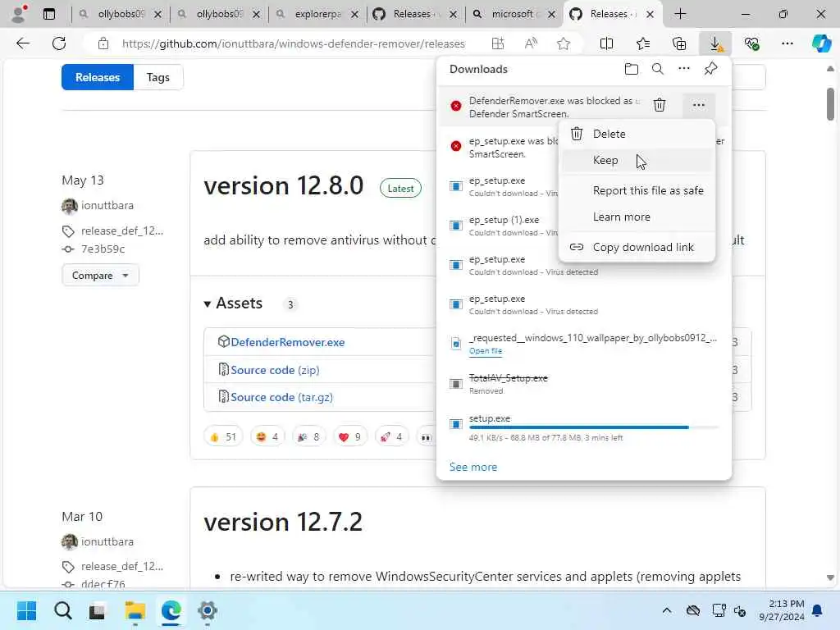Click version 12.7.2 release title
This screenshot has height=630, width=840.
coord(283,522)
